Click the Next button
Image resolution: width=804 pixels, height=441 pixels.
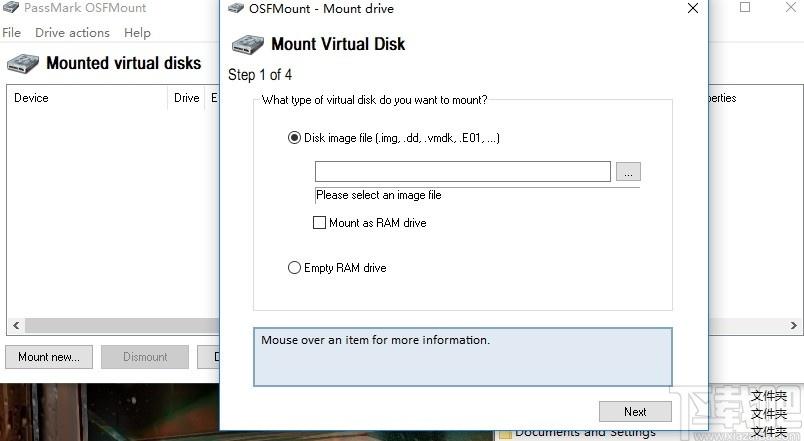click(x=635, y=411)
